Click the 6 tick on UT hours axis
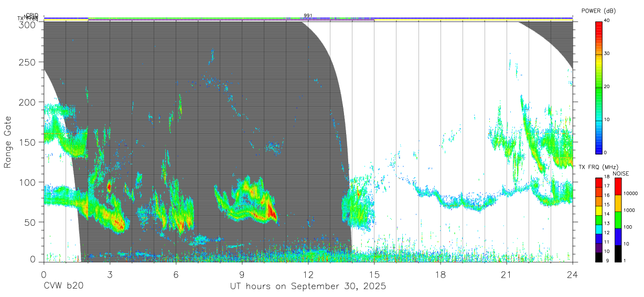The image size is (644, 297). (x=176, y=274)
